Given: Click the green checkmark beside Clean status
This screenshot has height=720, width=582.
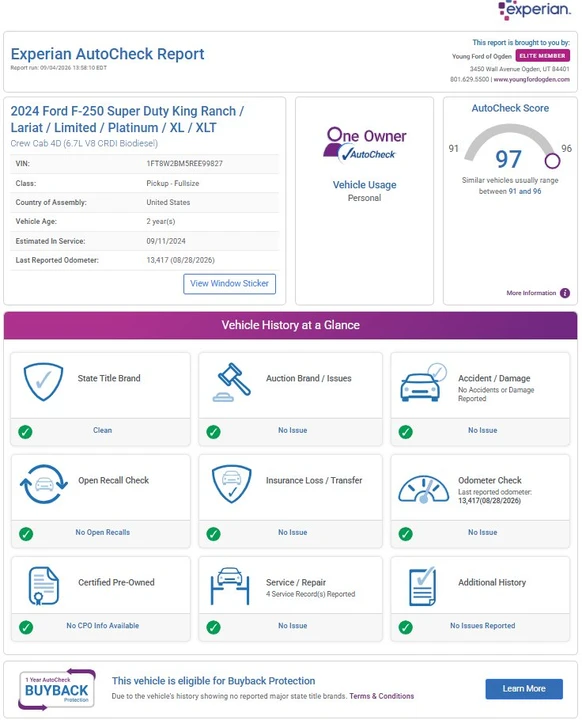Looking at the screenshot, I should [25, 432].
